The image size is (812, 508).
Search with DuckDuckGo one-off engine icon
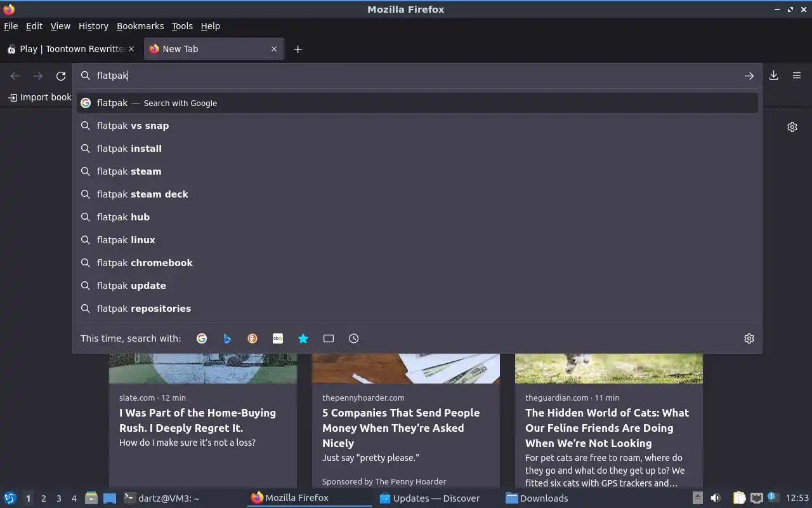click(x=252, y=338)
